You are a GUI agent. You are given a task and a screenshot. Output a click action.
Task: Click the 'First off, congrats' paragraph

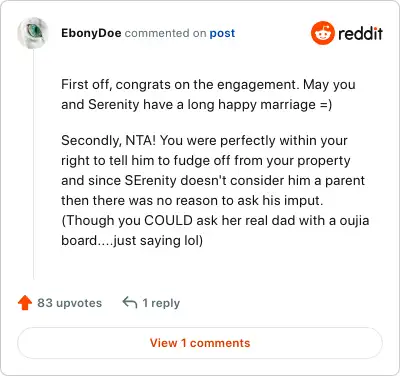coord(208,94)
